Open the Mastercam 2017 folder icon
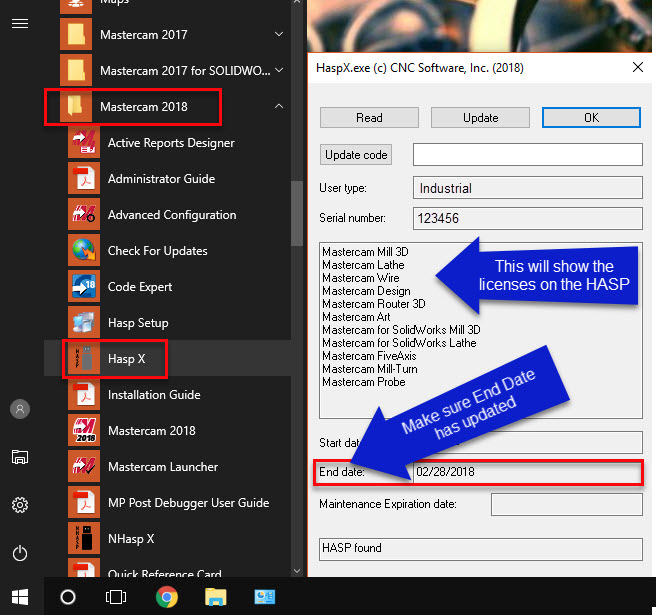Viewport: 656px width, 615px height. (76, 34)
